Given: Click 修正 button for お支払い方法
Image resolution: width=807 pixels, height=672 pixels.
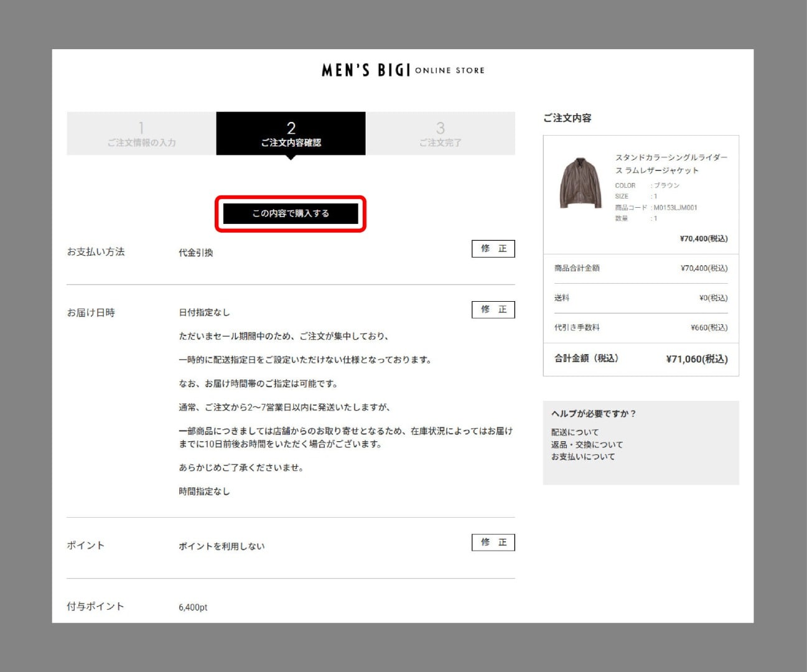Looking at the screenshot, I should 493,249.
